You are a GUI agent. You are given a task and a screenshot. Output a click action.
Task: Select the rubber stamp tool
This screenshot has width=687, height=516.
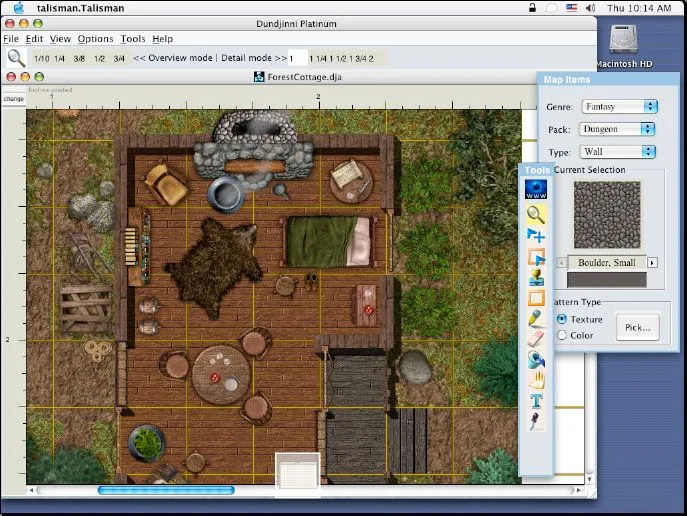(x=535, y=278)
